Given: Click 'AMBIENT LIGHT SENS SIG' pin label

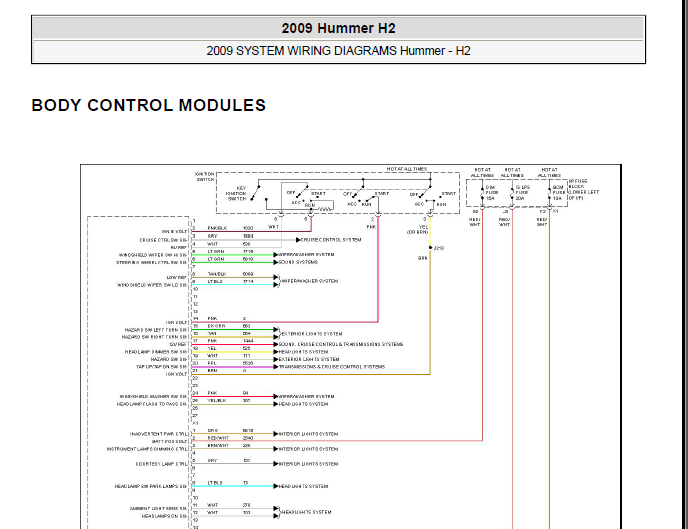Looking at the screenshot, I should click(158, 509).
